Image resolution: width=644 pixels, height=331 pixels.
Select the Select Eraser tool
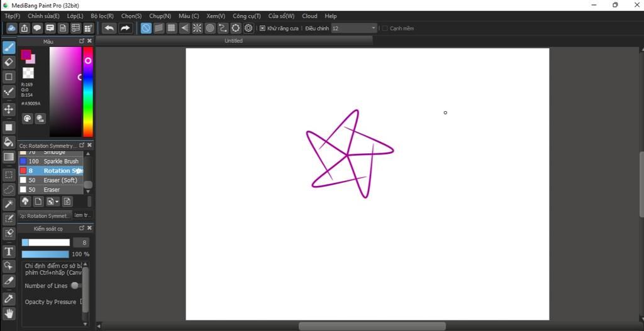[9, 234]
